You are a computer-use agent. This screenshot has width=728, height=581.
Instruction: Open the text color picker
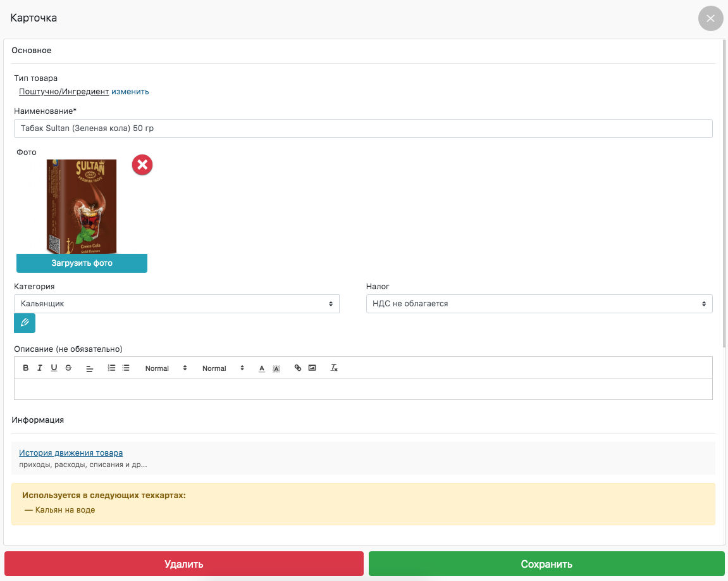click(x=261, y=368)
